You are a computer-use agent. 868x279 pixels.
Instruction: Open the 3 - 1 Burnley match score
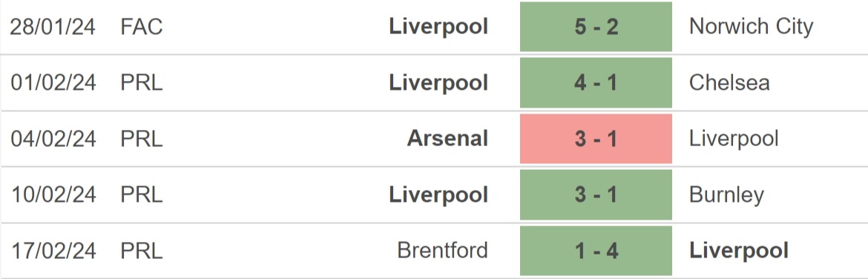pos(596,195)
